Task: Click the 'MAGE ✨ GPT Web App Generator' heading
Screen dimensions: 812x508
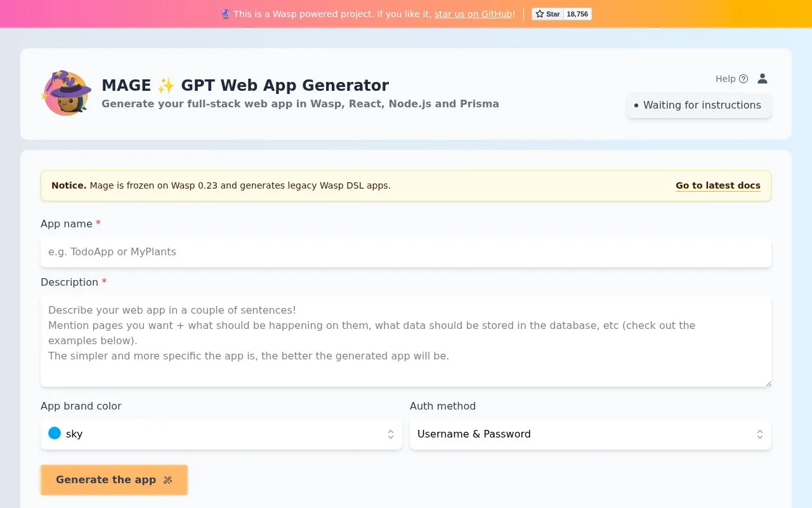Action: coord(245,85)
